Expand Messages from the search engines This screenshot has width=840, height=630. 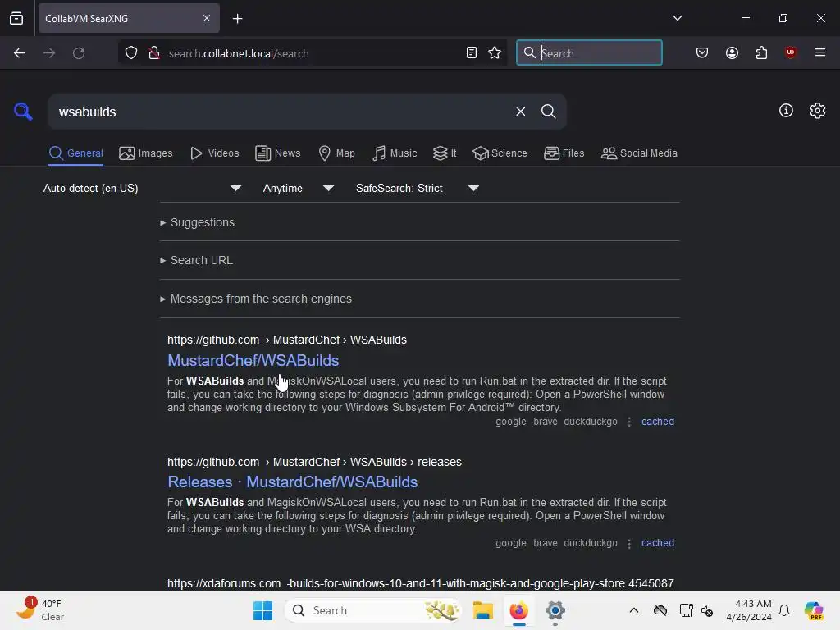click(x=256, y=299)
